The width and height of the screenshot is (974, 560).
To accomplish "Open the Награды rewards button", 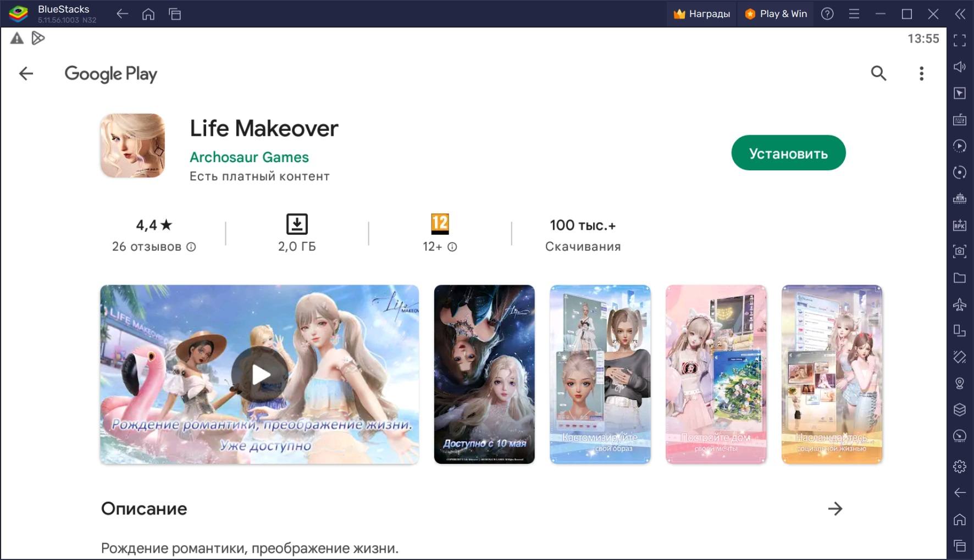I will point(702,14).
